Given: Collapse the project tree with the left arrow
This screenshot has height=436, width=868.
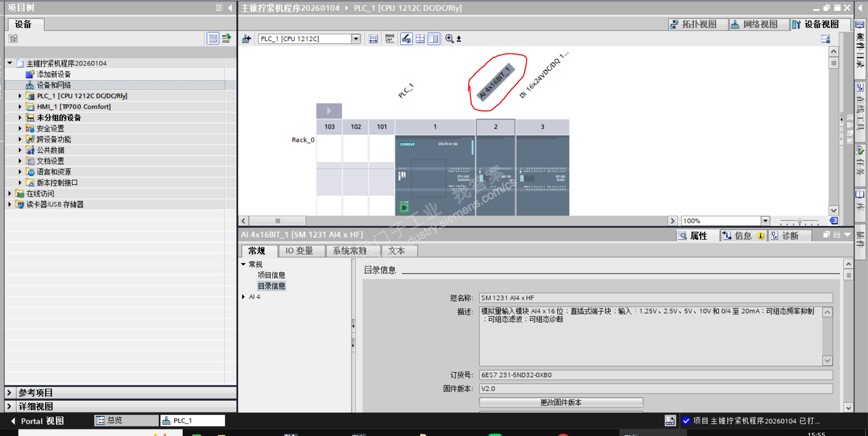Looking at the screenshot, I should click(230, 8).
